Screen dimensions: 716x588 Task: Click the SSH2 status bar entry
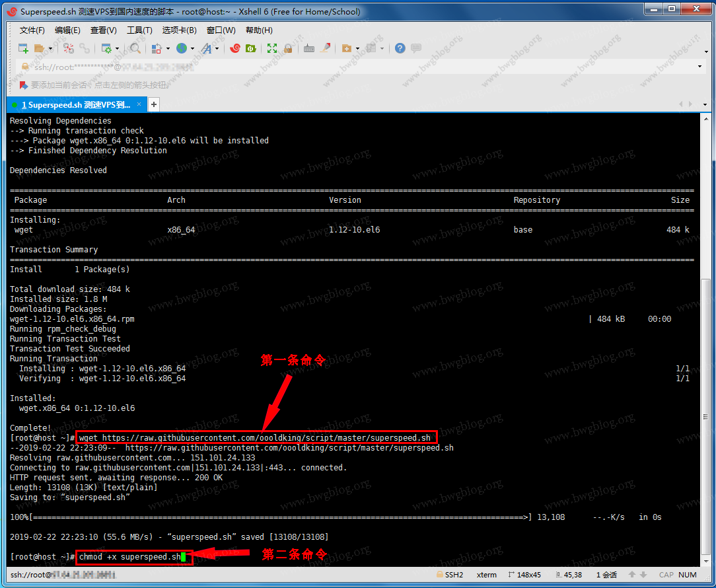[450, 575]
